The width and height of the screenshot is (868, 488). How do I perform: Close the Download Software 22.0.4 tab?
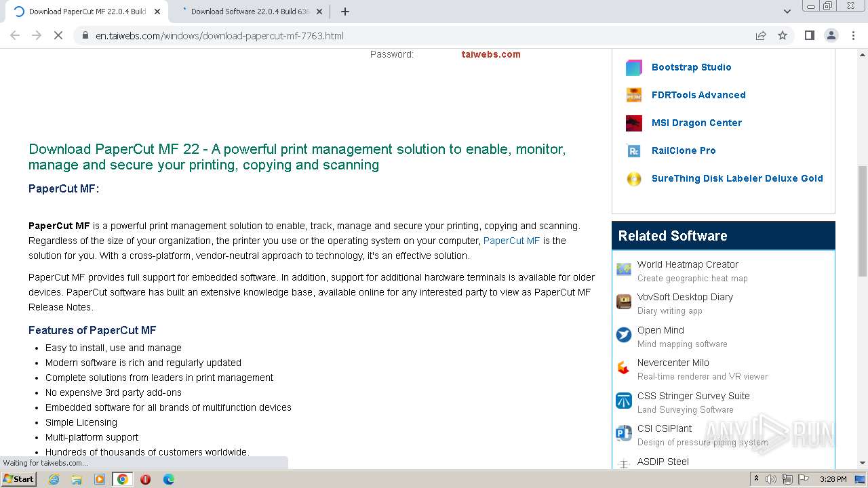point(320,12)
